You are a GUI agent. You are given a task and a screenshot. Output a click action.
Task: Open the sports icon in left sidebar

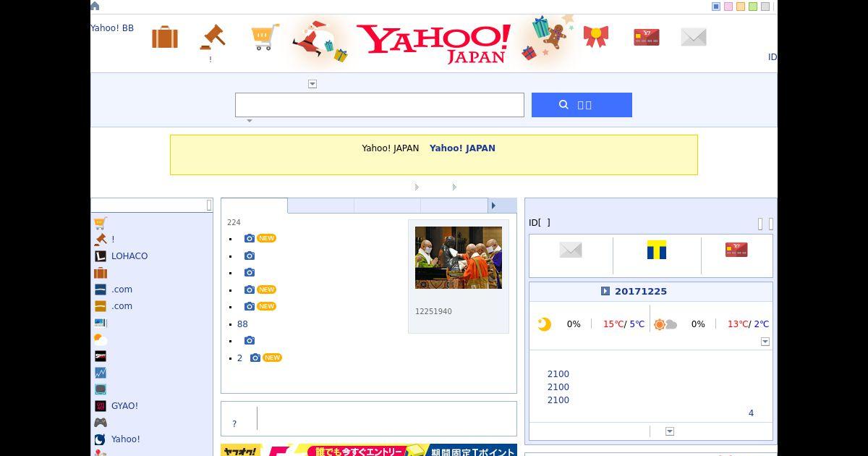coord(101,356)
